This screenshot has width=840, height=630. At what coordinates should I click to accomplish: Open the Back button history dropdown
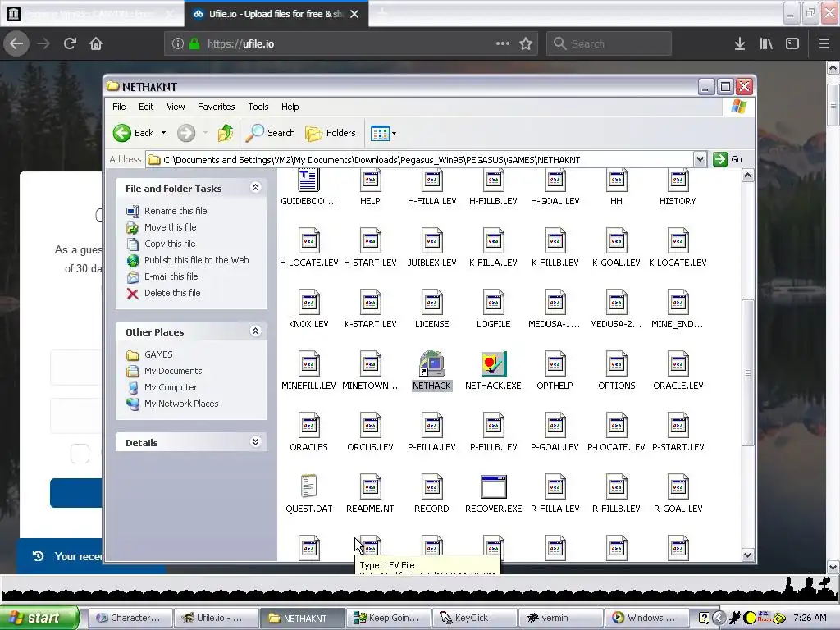(163, 133)
